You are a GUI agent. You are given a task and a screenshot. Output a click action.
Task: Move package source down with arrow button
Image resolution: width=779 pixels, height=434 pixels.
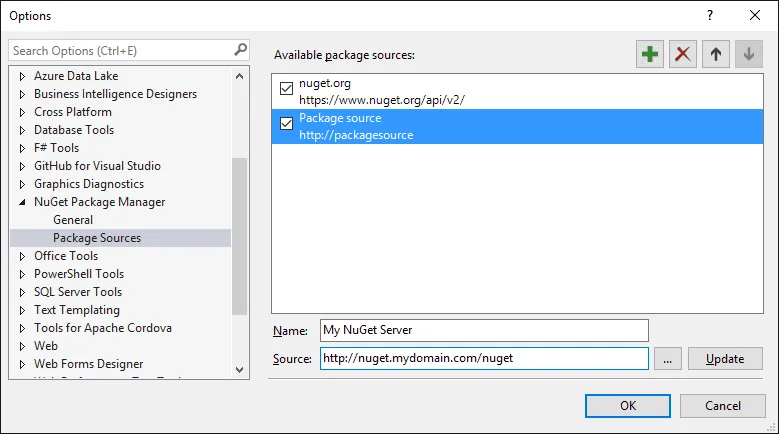(x=749, y=54)
